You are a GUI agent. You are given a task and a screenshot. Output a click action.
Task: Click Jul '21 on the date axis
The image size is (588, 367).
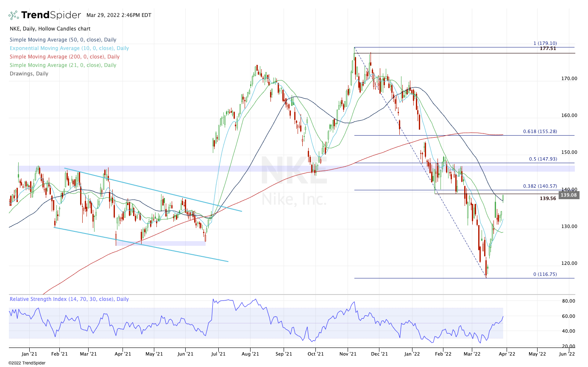coord(218,353)
